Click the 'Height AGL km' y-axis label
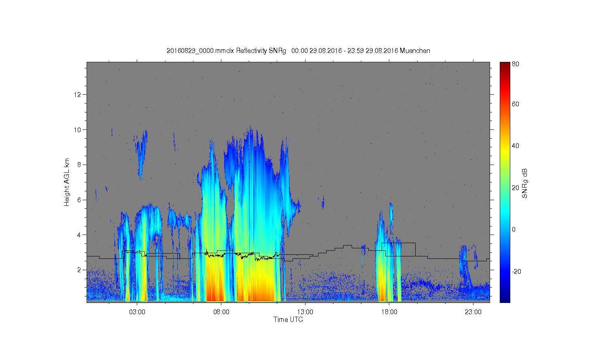The image size is (607, 364). tap(67, 182)
